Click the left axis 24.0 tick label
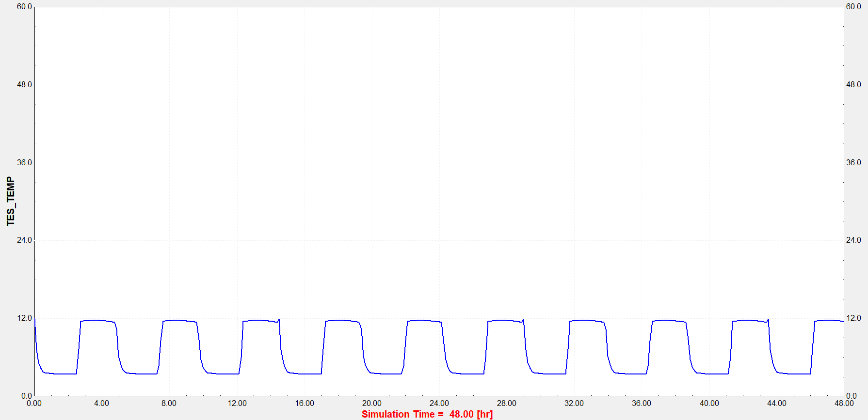The height and width of the screenshot is (420, 868). pyautogui.click(x=24, y=240)
